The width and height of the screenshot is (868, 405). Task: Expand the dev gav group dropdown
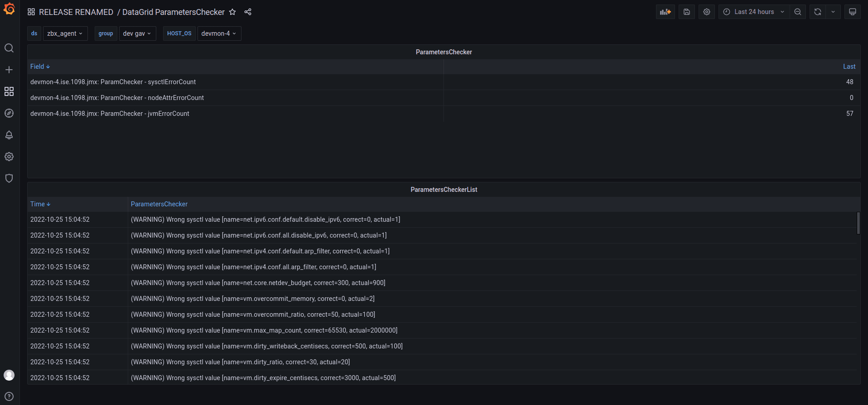tap(137, 33)
